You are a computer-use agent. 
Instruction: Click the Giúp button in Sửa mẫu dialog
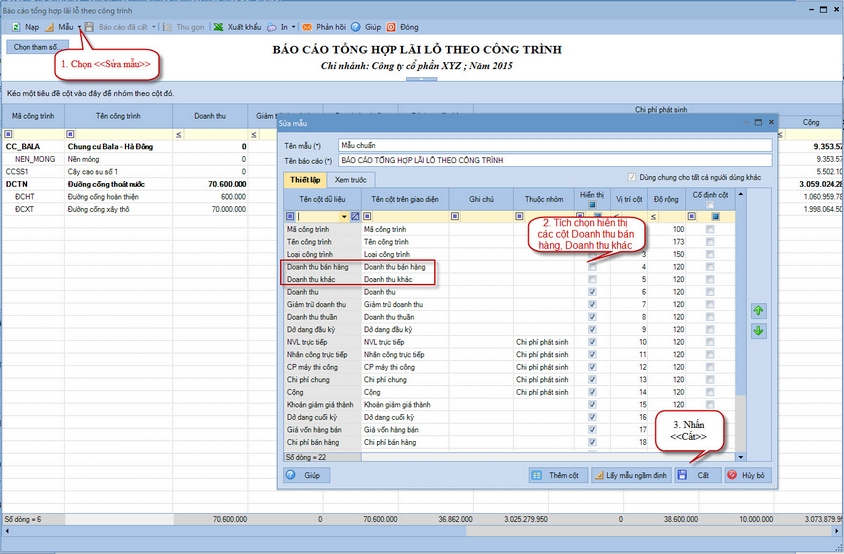click(306, 475)
